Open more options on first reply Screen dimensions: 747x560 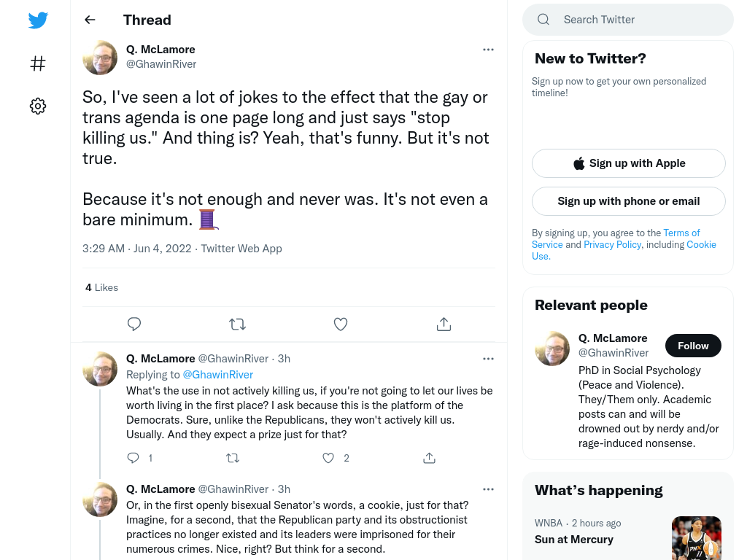click(488, 359)
